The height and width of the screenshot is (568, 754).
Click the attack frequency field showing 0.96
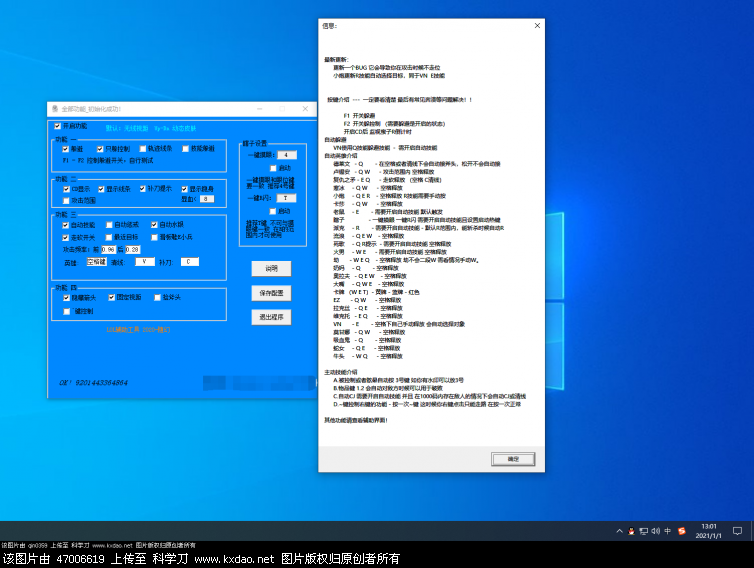109,250
